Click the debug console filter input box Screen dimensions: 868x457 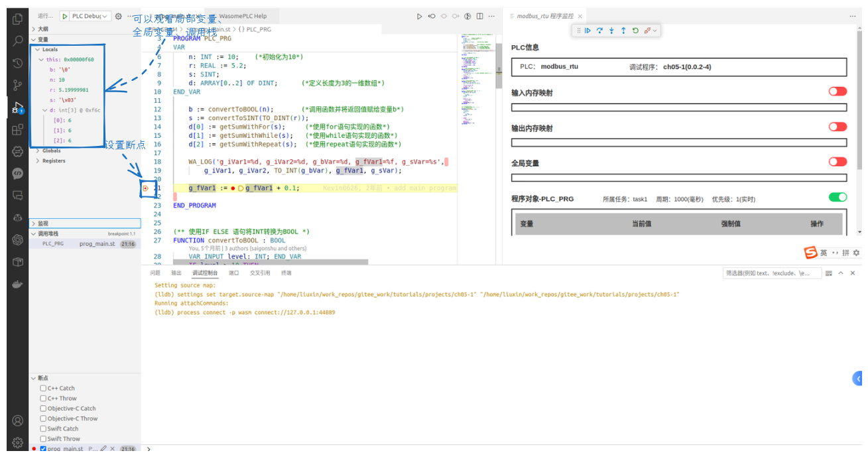point(771,273)
